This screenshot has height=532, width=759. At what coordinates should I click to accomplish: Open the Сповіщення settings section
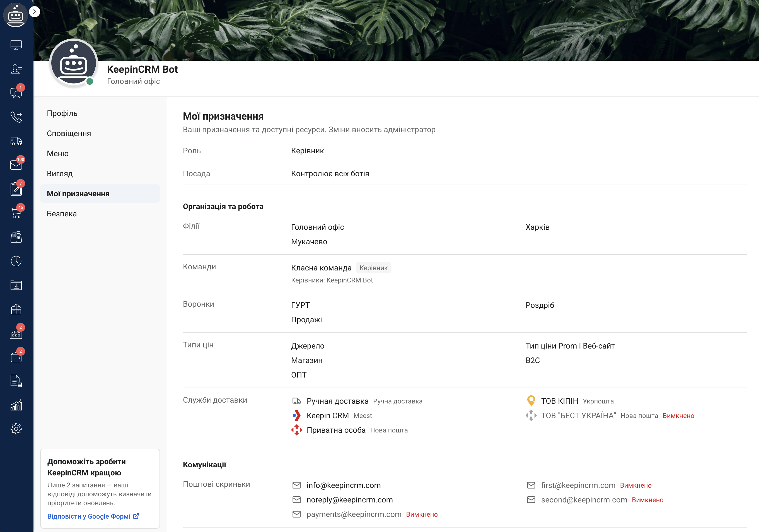(x=100, y=134)
